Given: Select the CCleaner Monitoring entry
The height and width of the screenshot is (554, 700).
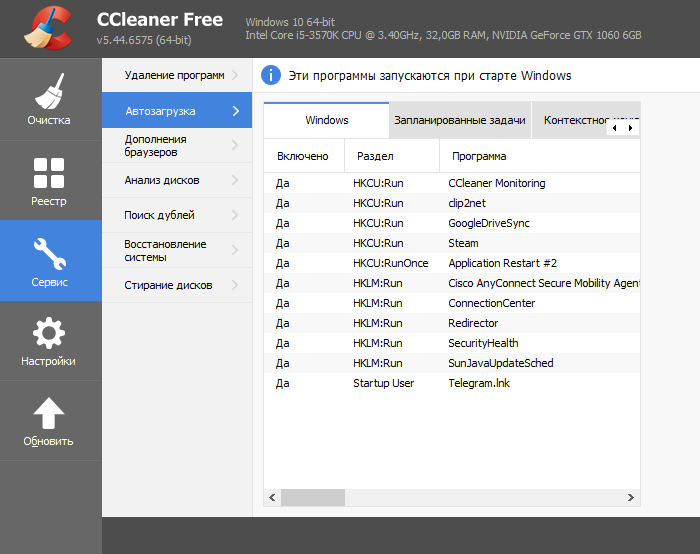Looking at the screenshot, I should tap(452, 183).
